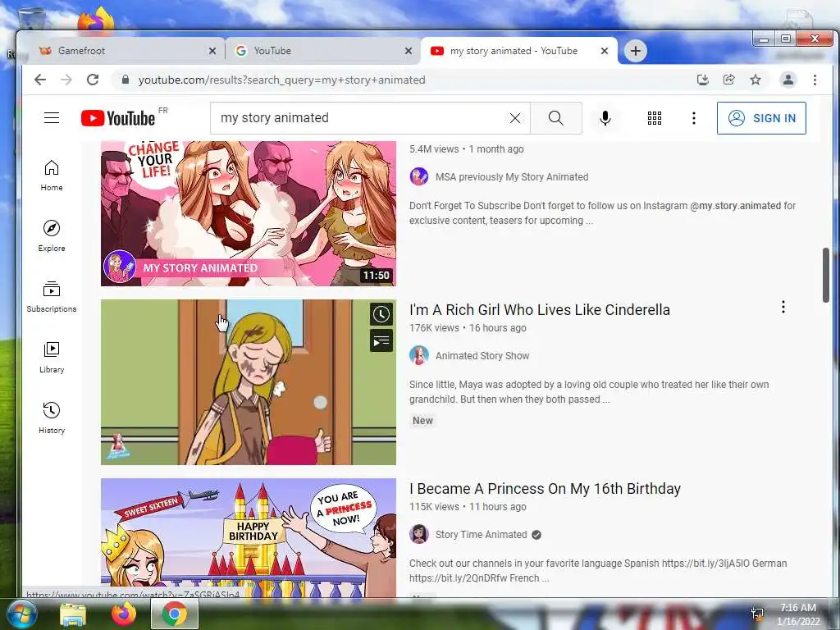Go back in the browser
This screenshot has width=840, height=630.
[40, 80]
